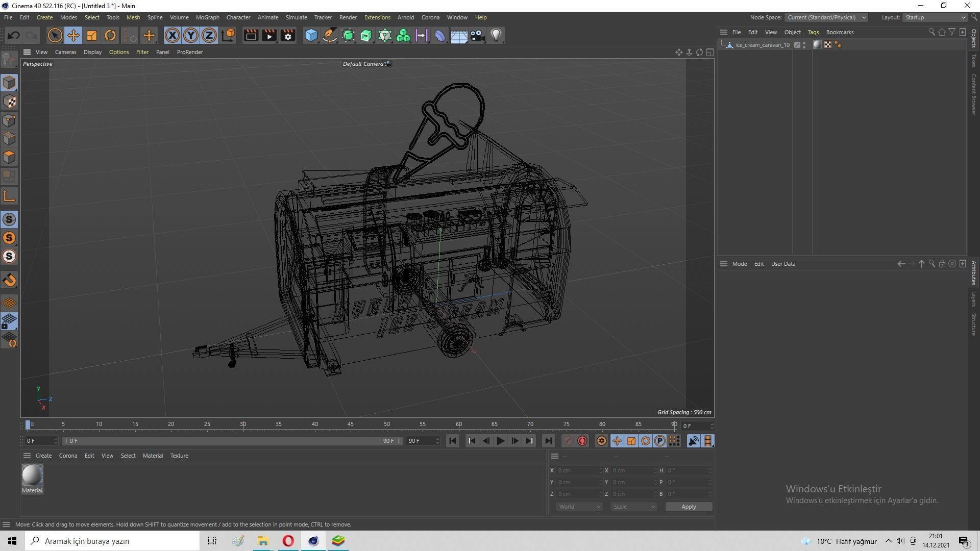Screen dimensions: 980x551
Task: Open the Cameras viewport menu
Action: (x=65, y=52)
